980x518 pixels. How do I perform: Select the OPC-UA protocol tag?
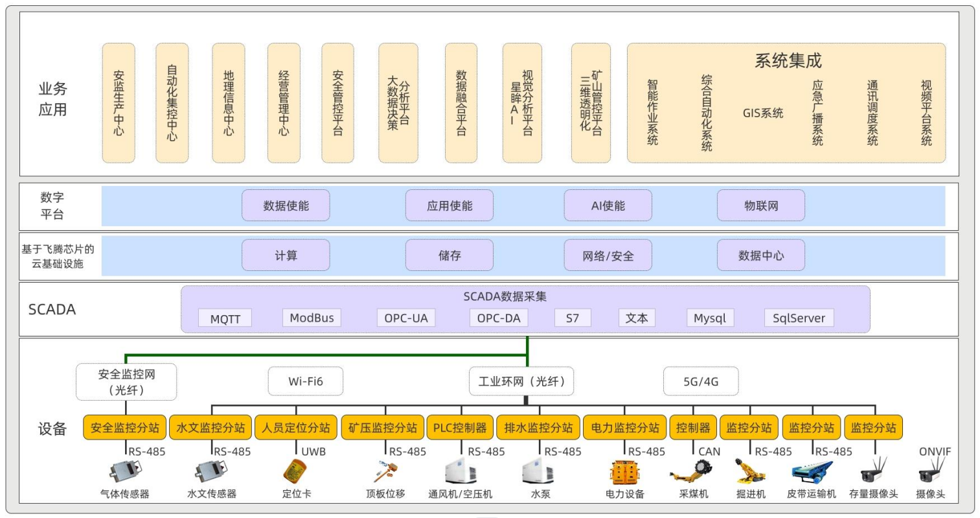point(406,318)
